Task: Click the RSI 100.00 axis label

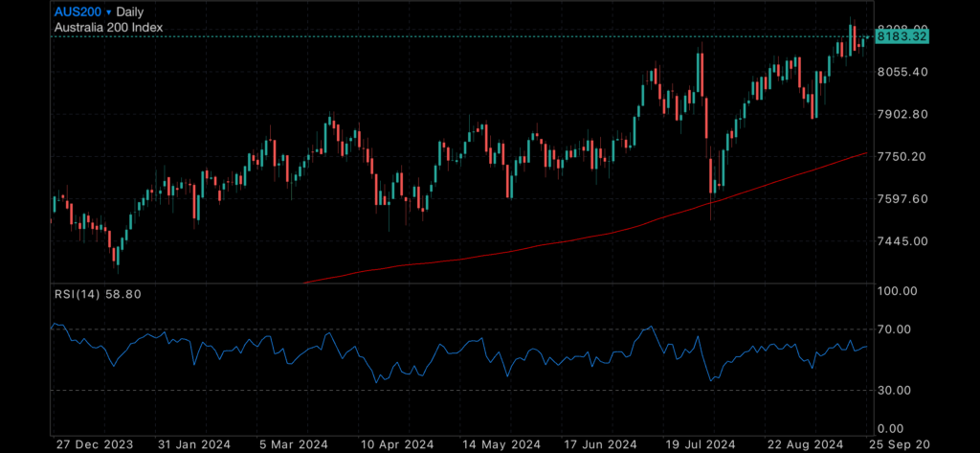Action: point(896,291)
